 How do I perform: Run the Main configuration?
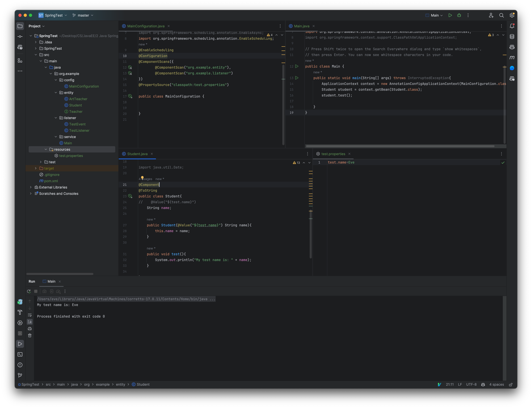point(450,15)
